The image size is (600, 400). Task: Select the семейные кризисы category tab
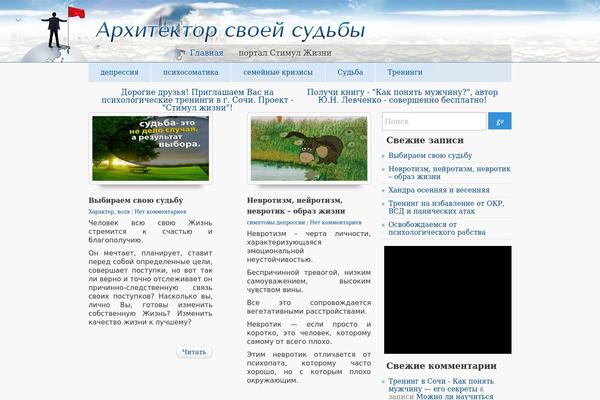(278, 72)
